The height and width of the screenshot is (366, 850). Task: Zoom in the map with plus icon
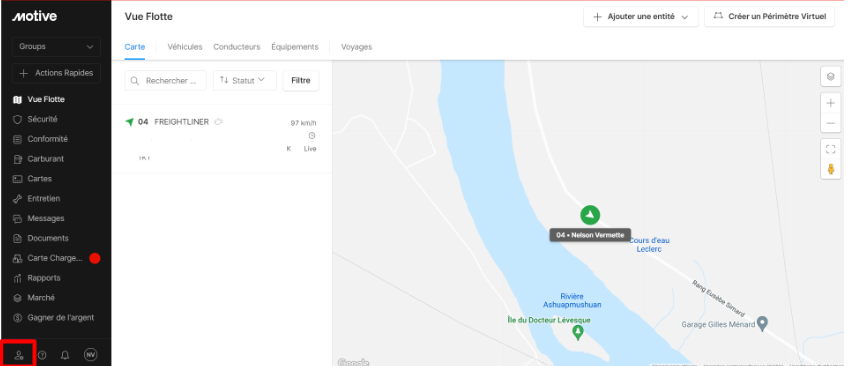pos(830,103)
